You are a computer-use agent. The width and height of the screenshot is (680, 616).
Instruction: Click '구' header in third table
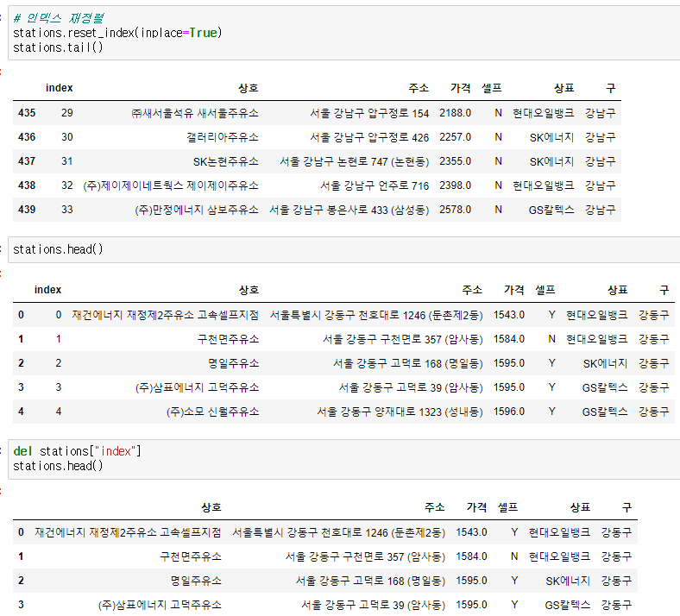(x=626, y=507)
